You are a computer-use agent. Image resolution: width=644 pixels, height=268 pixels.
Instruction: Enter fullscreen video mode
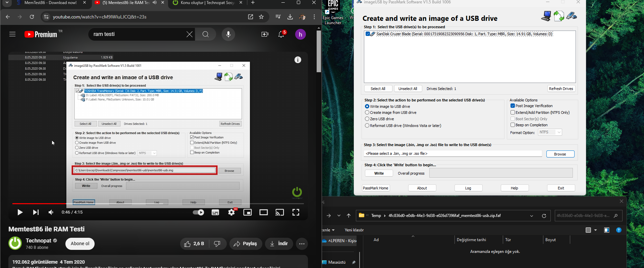(296, 212)
